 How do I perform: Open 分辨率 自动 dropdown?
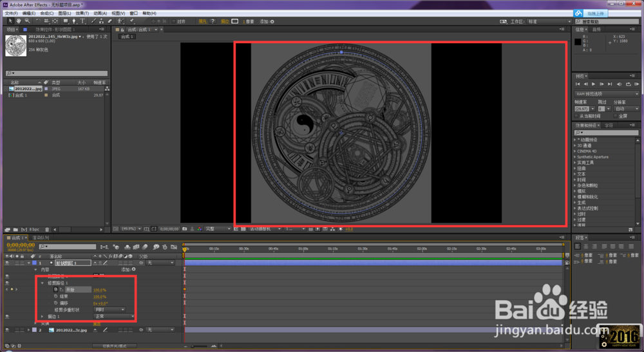(x=627, y=109)
